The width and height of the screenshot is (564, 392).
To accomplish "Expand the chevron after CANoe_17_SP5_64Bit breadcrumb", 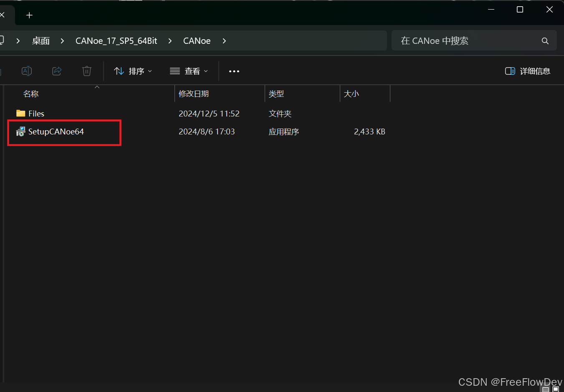I will 170,41.
